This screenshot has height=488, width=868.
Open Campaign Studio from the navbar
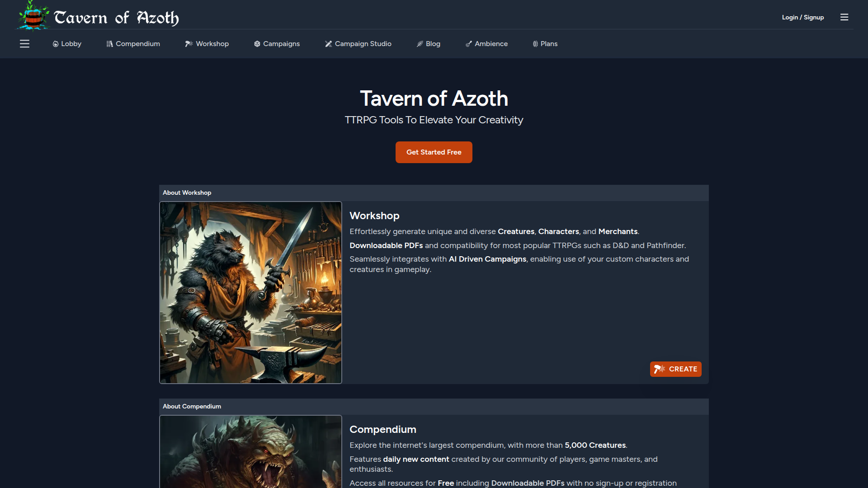[x=358, y=44]
